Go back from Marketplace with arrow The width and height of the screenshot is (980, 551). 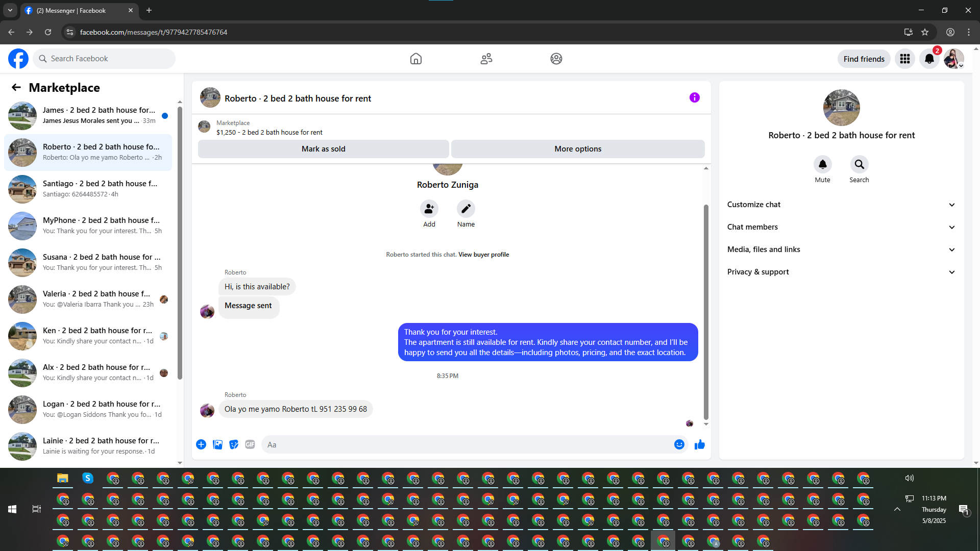tap(16, 87)
